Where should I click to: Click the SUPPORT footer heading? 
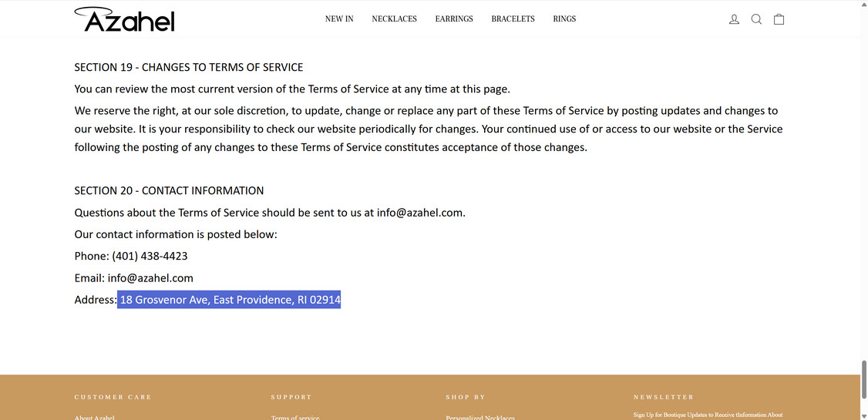[x=291, y=398]
